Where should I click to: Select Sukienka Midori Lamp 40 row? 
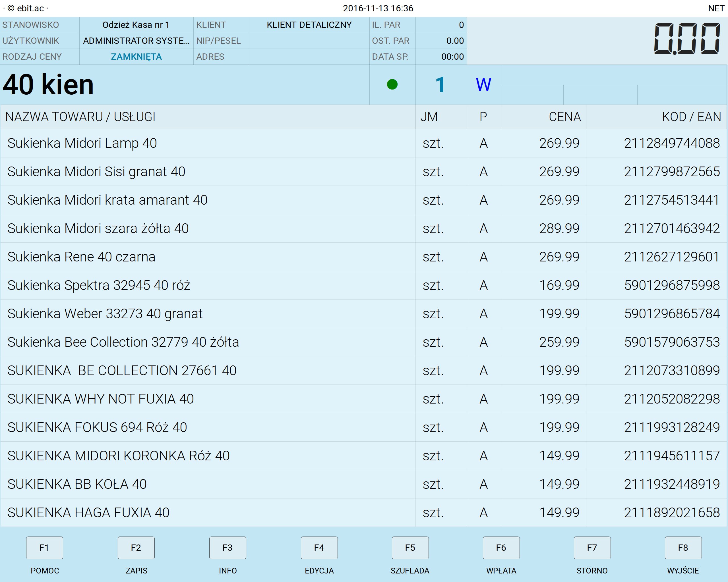[x=82, y=143]
